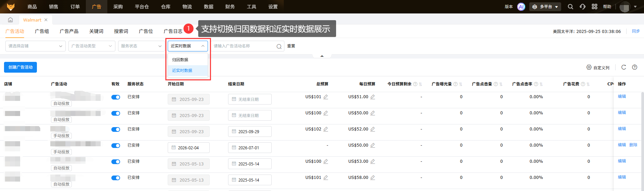Edit daily budget US$51.00 pencil icon

tap(373, 97)
